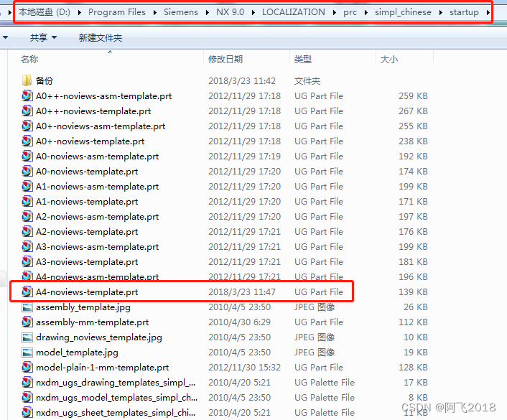
Task: Select file name model-plain-1-mm-template.prt
Action: point(103,368)
